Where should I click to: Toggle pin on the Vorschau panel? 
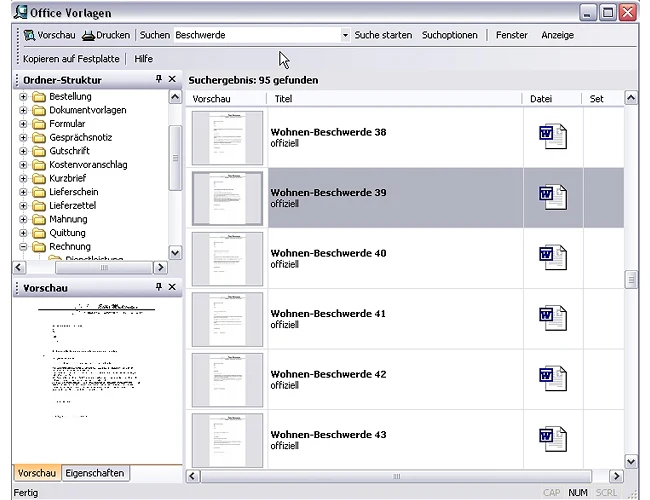[x=159, y=287]
